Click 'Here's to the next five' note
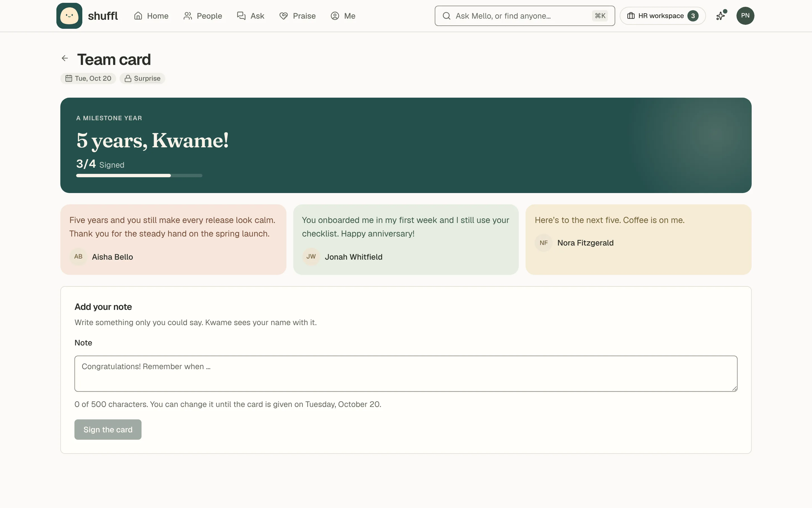The width and height of the screenshot is (812, 508). click(x=609, y=220)
